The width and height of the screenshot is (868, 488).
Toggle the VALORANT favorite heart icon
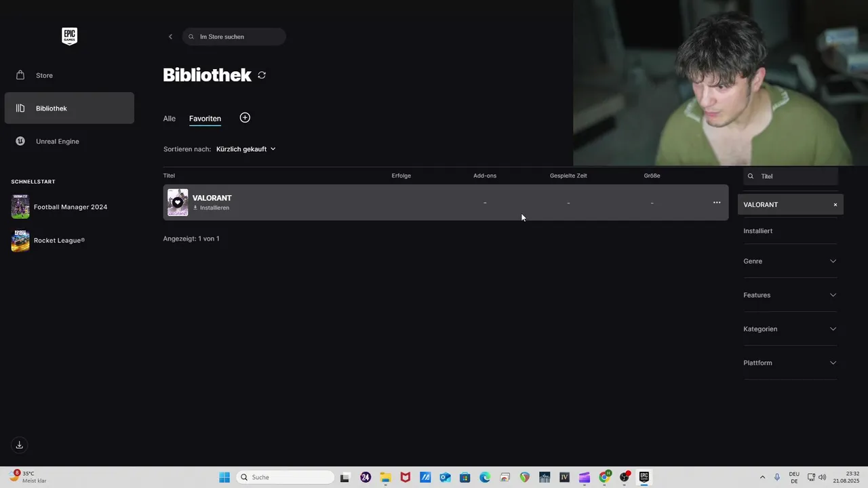tap(178, 202)
